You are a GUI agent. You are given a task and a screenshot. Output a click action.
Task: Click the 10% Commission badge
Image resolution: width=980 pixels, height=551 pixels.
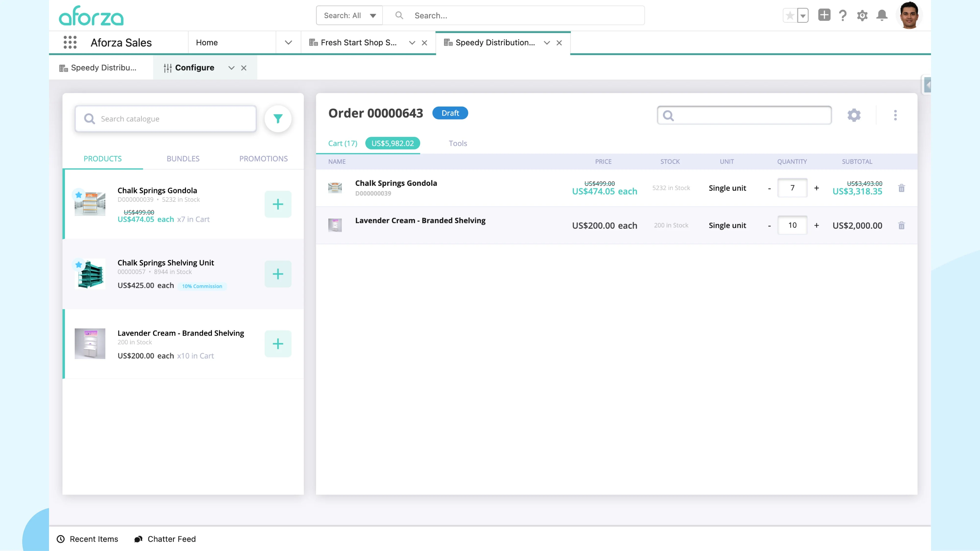pos(202,286)
